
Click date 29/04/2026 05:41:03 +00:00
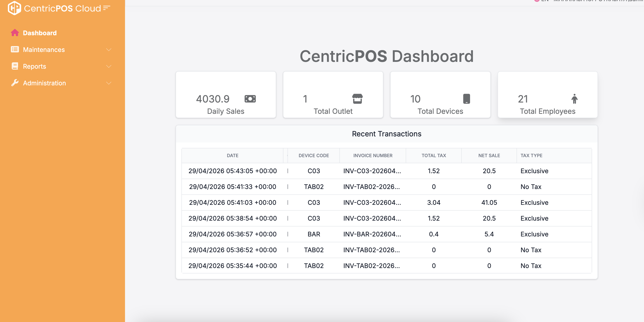(x=232, y=203)
